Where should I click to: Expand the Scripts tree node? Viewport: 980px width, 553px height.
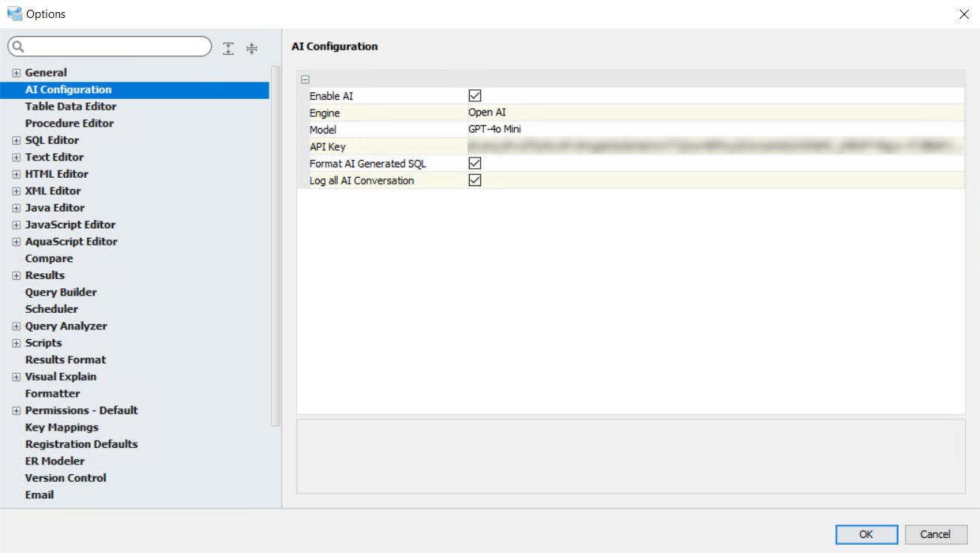(17, 343)
